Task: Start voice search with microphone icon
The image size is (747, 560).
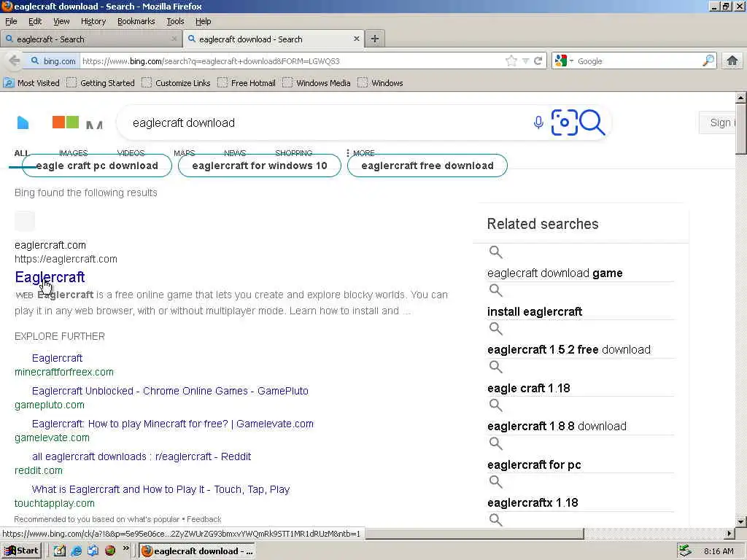Action: coord(538,122)
